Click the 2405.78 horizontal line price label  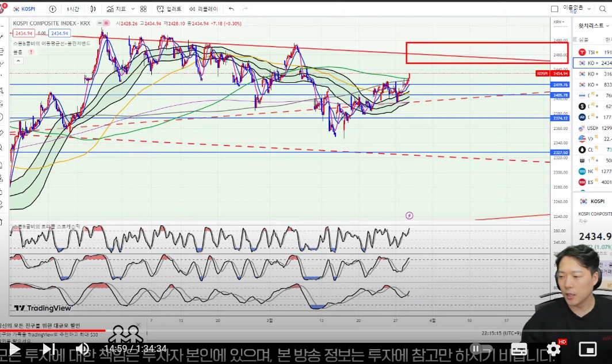pyautogui.click(x=560, y=95)
